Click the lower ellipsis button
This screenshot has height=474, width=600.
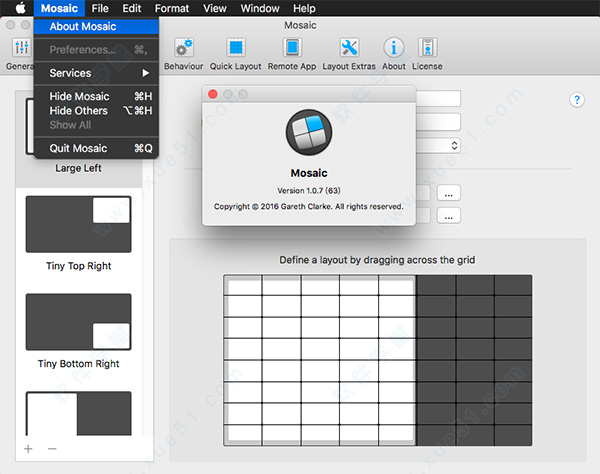(x=449, y=215)
